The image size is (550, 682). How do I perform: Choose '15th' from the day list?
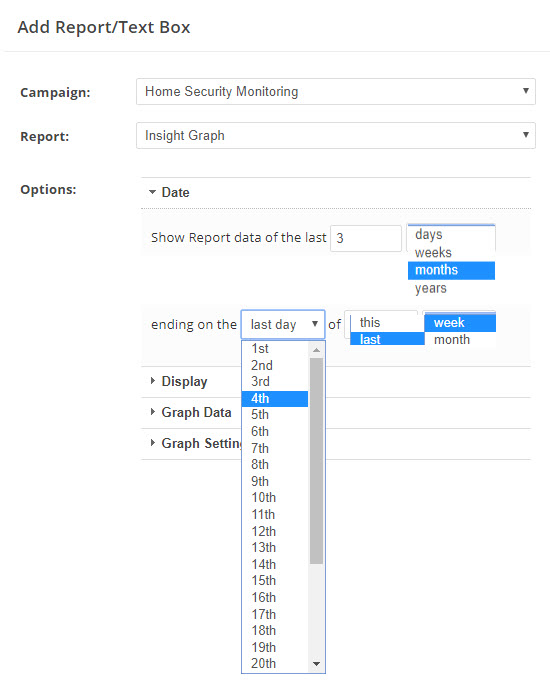275,581
